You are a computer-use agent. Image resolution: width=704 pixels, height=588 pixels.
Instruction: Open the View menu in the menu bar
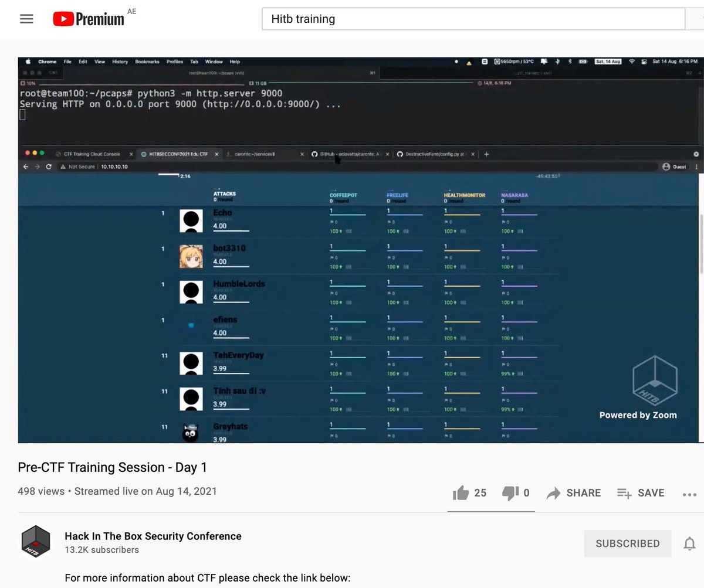(100, 62)
